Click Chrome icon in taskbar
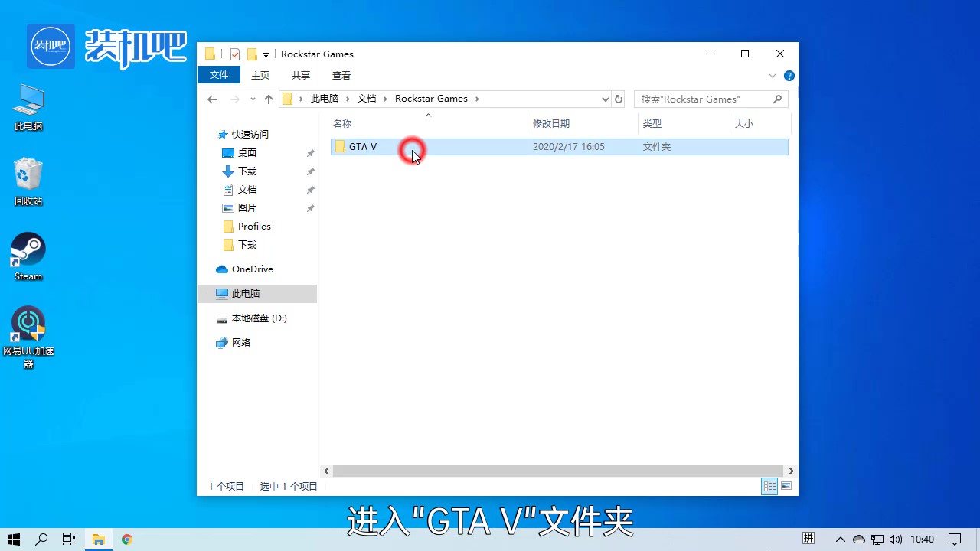Screen dimensions: 980x551 (x=127, y=540)
